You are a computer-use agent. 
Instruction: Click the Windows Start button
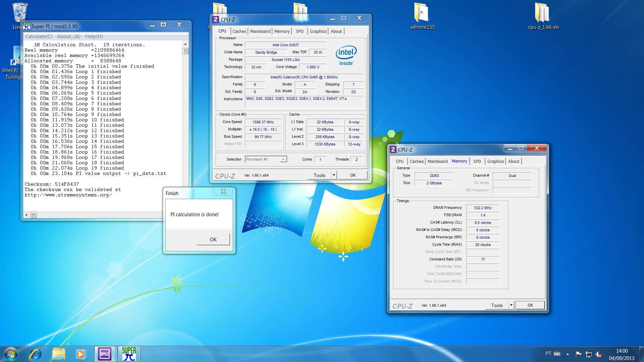point(10,354)
